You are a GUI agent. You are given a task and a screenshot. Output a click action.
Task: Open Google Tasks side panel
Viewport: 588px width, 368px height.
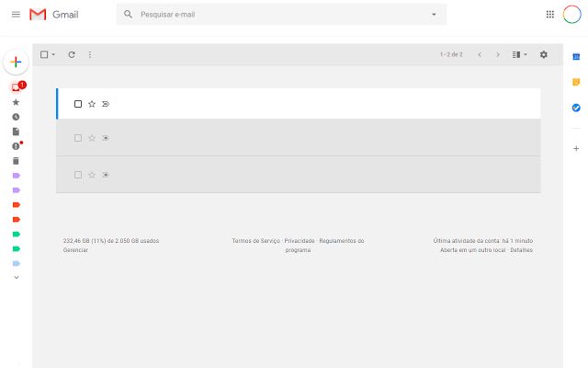576,108
